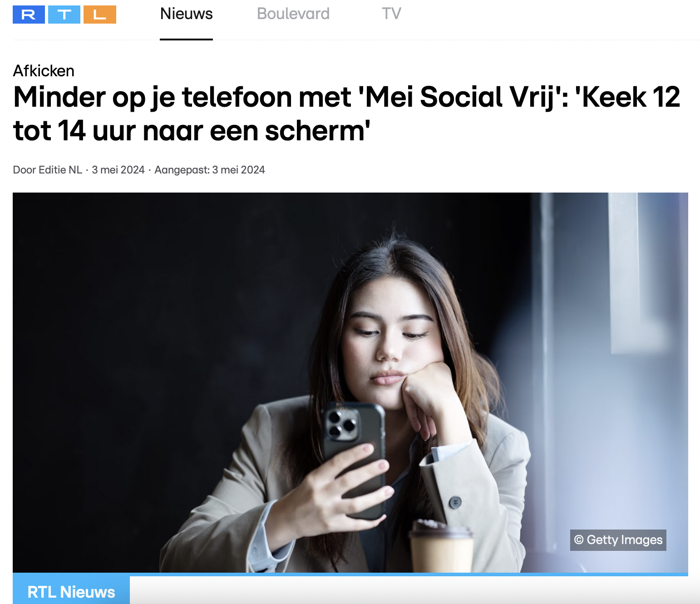Viewport: 700px width, 604px height.
Task: Click the Afkicken category label
Action: (44, 71)
